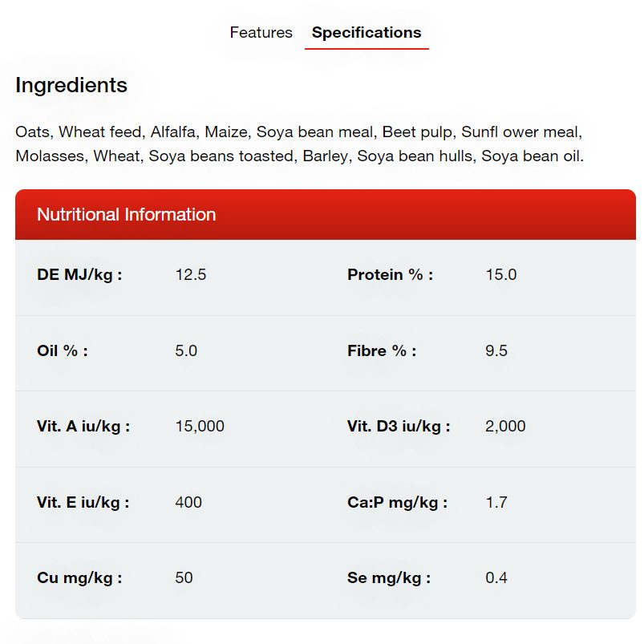Screen dimensions: 644x644
Task: Click the Ca:P mg/kg label
Action: (397, 503)
